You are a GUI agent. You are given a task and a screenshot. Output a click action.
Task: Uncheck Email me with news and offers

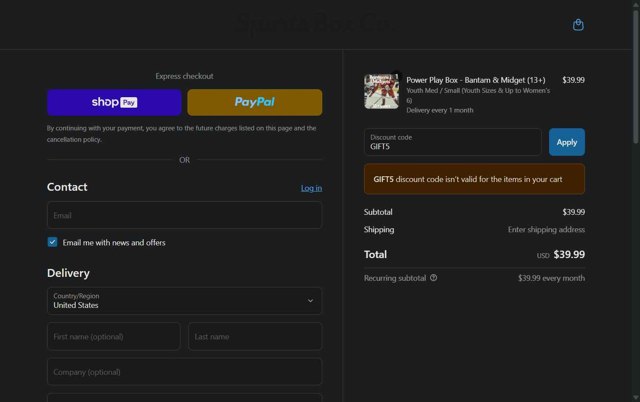(x=52, y=242)
